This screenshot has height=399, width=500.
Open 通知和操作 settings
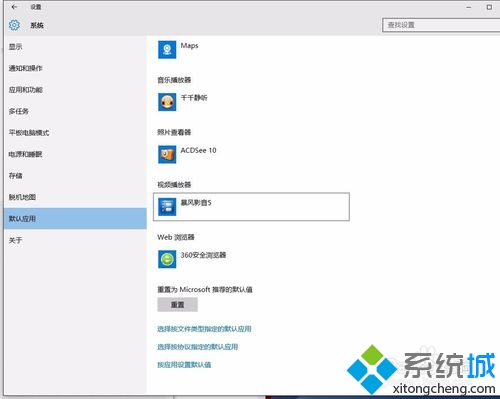[x=75, y=68]
